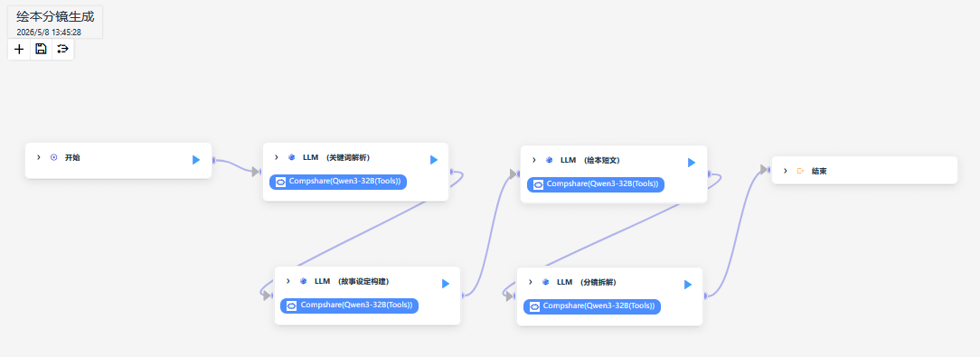
Task: Select the LLM (故事设定构建) node title
Action: click(x=353, y=281)
